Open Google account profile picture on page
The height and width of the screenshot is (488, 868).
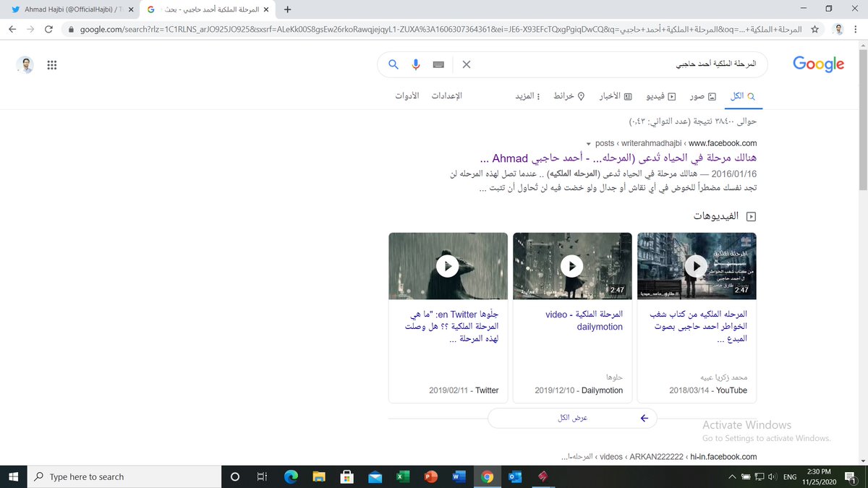(25, 65)
